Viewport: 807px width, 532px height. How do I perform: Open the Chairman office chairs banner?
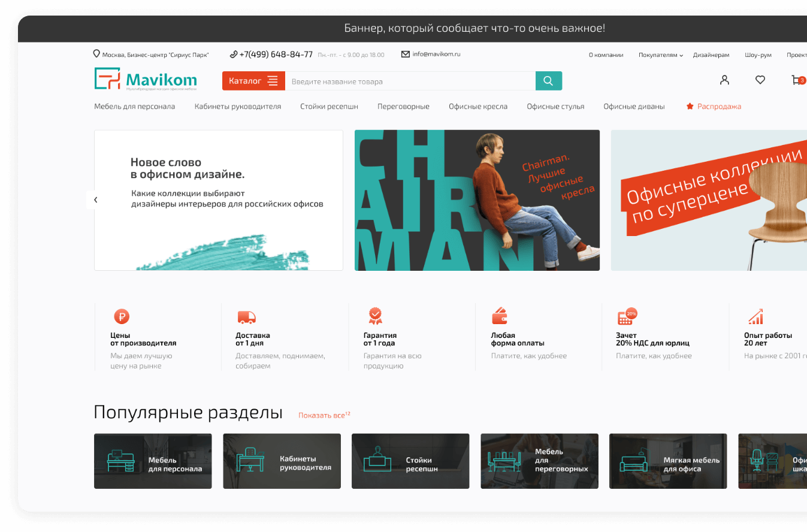[477, 200]
